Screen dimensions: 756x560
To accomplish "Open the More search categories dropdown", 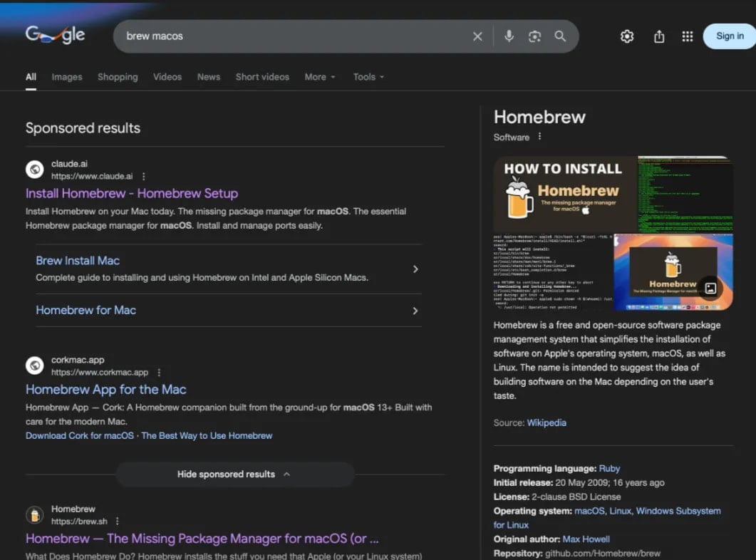I will (x=319, y=76).
